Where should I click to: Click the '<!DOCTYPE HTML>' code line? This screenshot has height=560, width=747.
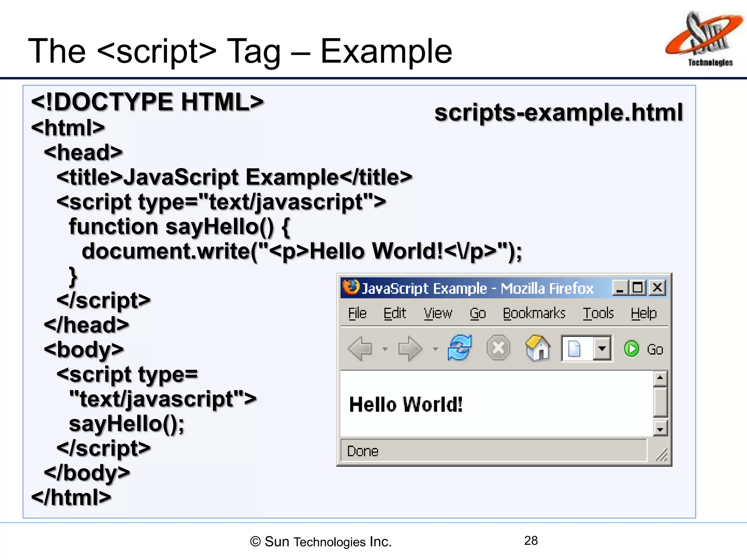147,102
